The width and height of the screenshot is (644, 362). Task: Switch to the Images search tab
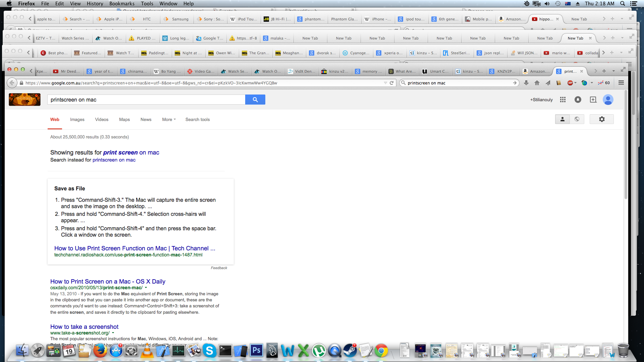(77, 119)
